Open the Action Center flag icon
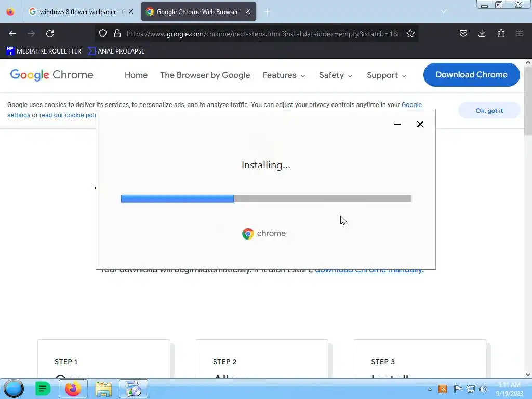Image resolution: width=532 pixels, height=399 pixels. pyautogui.click(x=457, y=389)
